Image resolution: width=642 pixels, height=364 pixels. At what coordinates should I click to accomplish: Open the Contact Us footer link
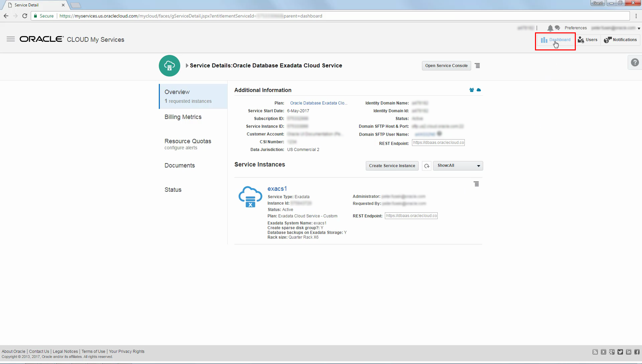pyautogui.click(x=39, y=352)
